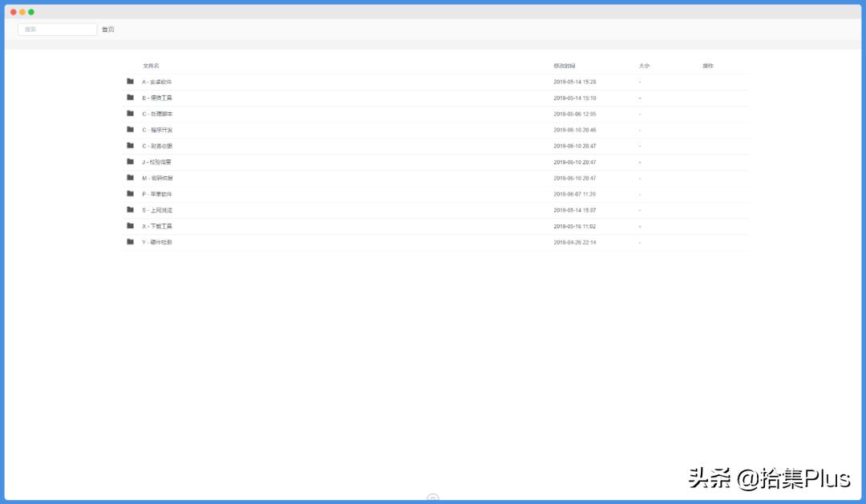Screen dimensions: 866x504
Task: Click the 修改时间 column header
Action: pyautogui.click(x=565, y=66)
